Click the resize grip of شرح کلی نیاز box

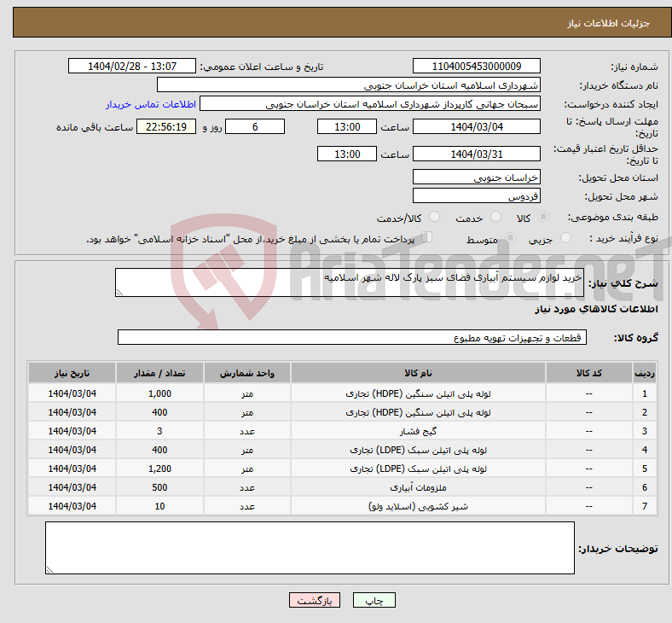tap(119, 293)
